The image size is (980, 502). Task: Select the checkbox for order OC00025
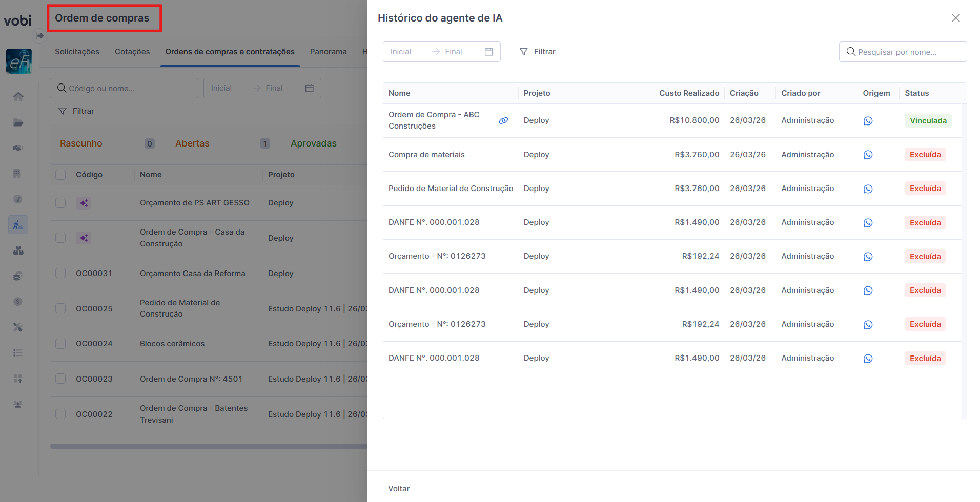[x=60, y=308]
